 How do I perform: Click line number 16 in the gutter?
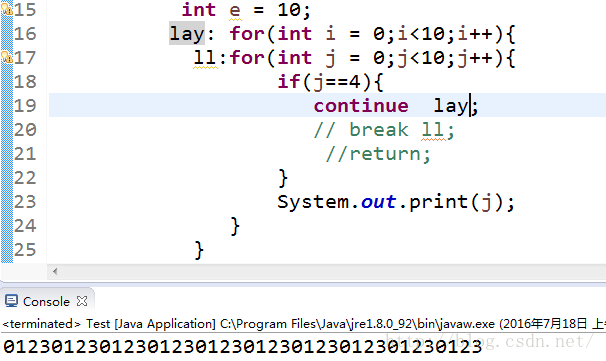(x=25, y=34)
